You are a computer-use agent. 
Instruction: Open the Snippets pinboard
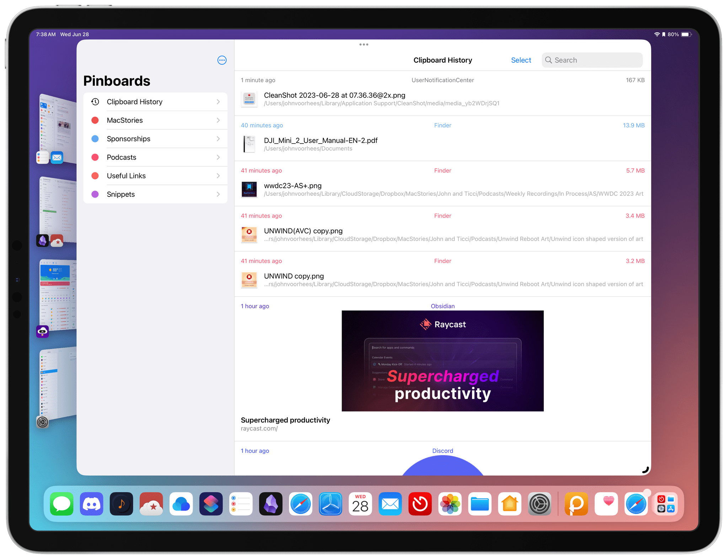(x=155, y=194)
